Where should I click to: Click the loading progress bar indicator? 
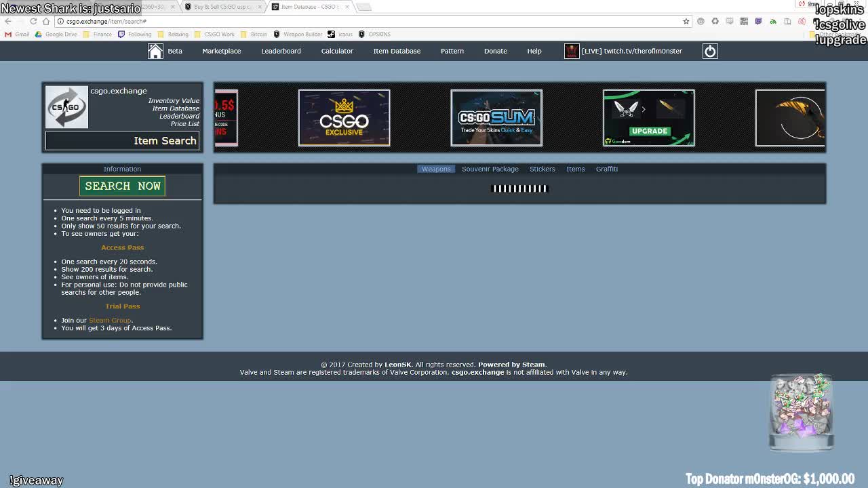click(519, 188)
